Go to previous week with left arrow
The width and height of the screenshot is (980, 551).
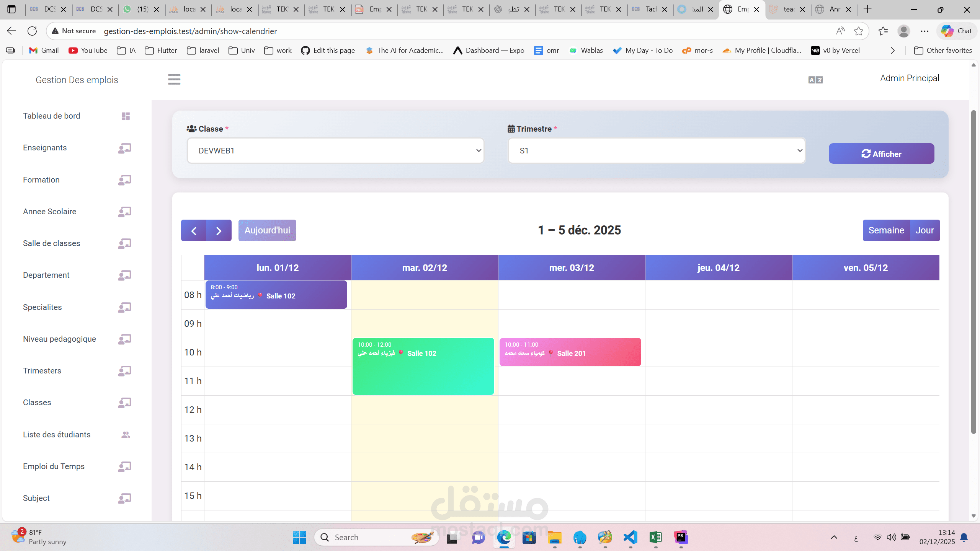pos(194,230)
